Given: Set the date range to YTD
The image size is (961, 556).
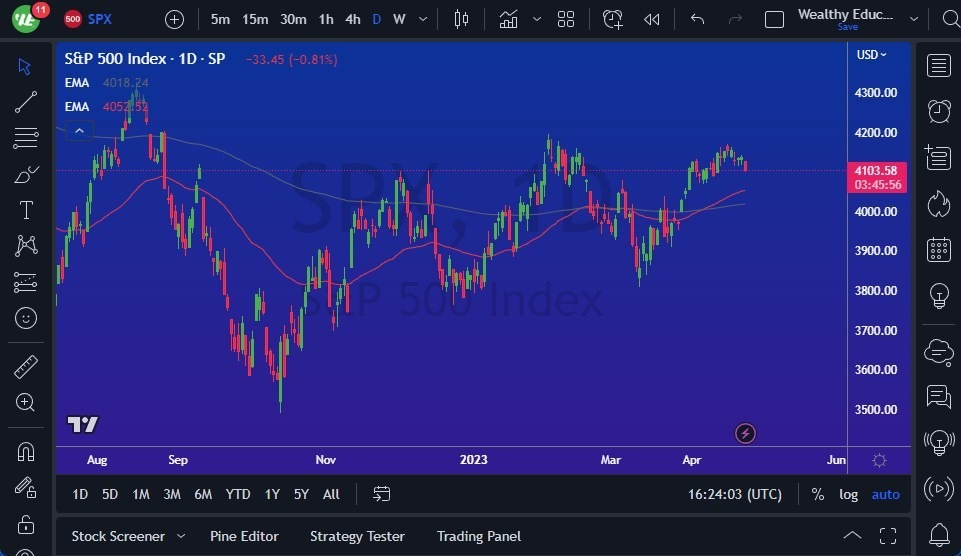Looking at the screenshot, I should [238, 494].
